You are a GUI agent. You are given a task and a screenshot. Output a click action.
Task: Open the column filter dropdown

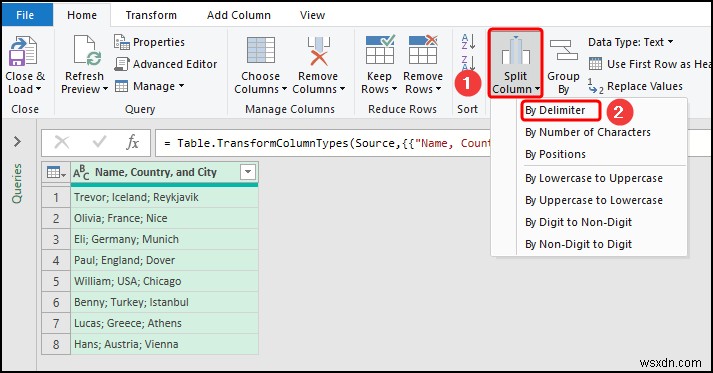pos(248,172)
